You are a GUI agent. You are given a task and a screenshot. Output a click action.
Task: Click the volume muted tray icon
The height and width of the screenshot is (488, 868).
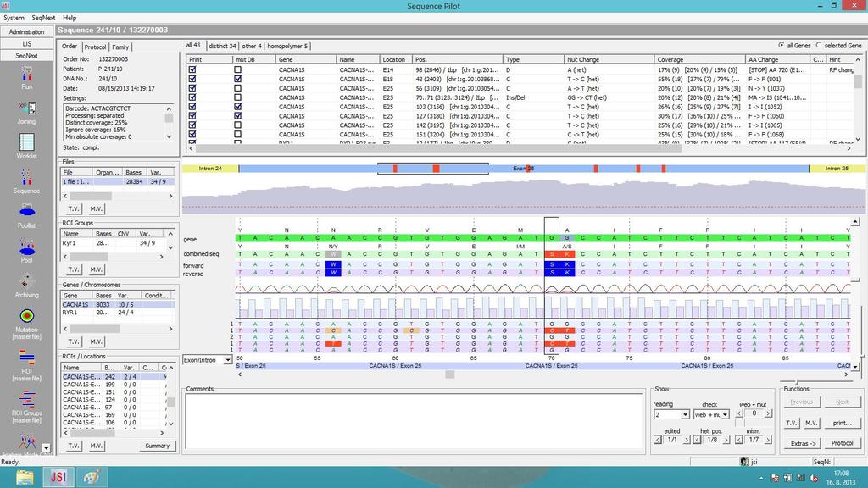[x=815, y=478]
